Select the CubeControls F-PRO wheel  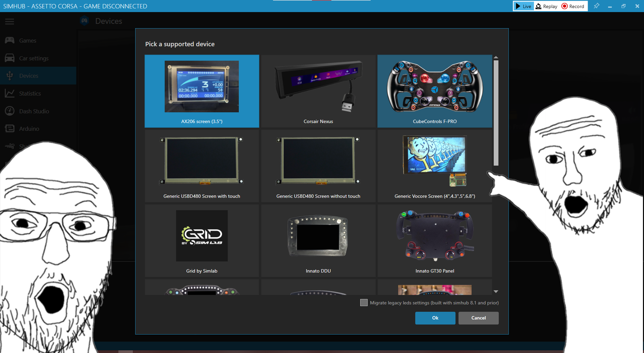pos(435,91)
